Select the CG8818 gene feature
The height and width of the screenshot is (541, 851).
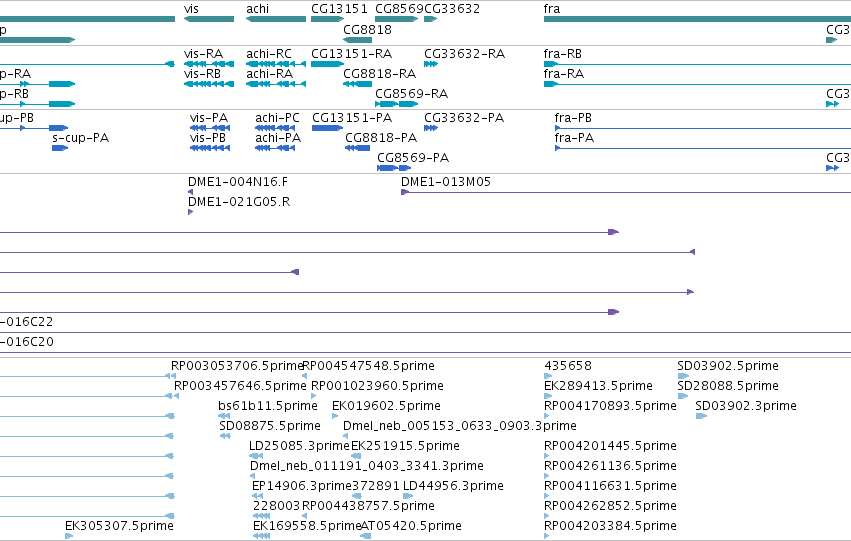pyautogui.click(x=358, y=40)
